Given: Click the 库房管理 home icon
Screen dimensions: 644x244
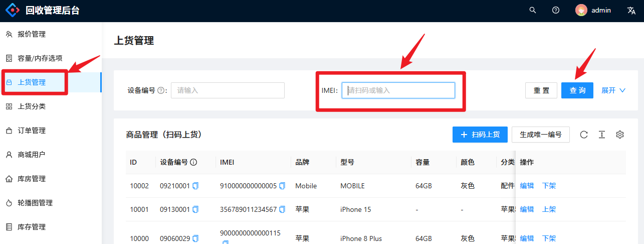Looking at the screenshot, I should click(9, 179).
